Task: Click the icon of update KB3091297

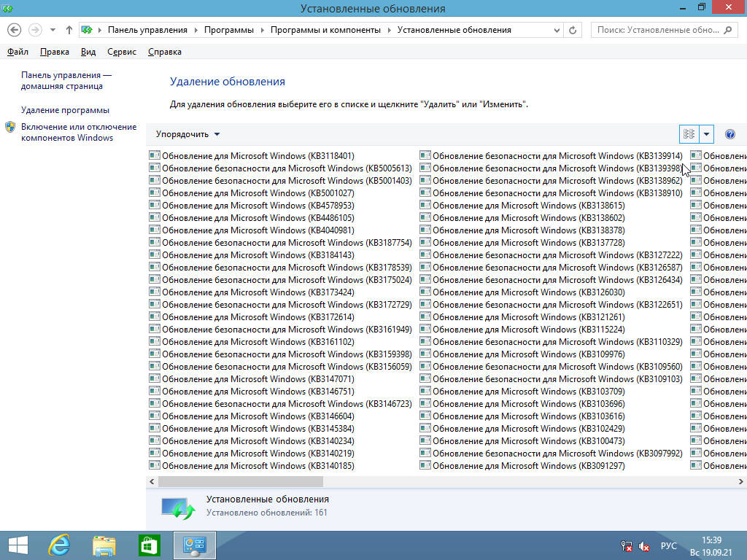Action: [x=425, y=466]
